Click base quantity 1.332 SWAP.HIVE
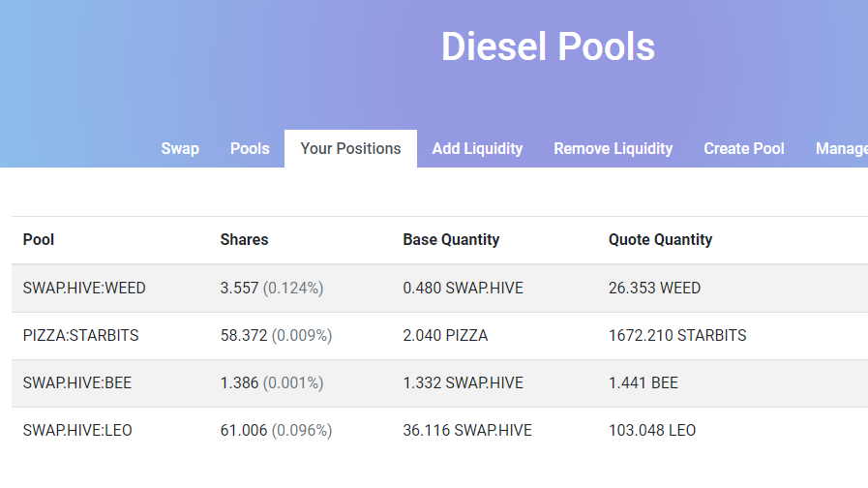The width and height of the screenshot is (868, 488). [x=463, y=382]
